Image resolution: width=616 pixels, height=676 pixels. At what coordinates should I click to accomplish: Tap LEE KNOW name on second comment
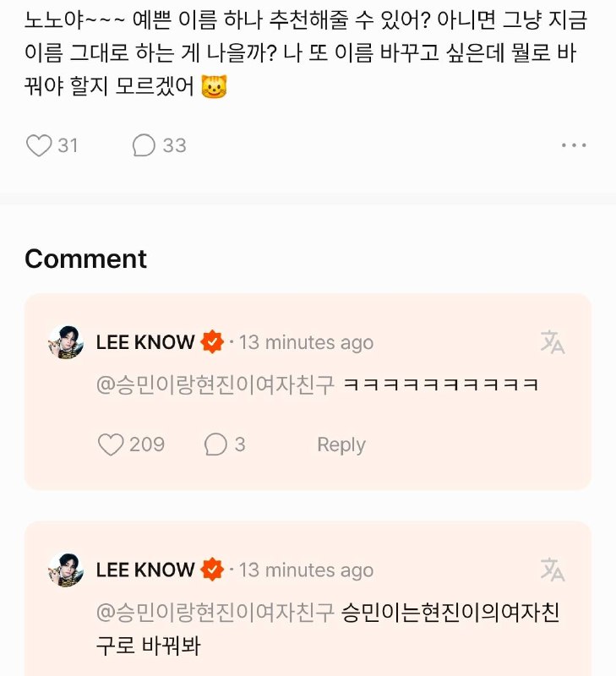pyautogui.click(x=145, y=570)
